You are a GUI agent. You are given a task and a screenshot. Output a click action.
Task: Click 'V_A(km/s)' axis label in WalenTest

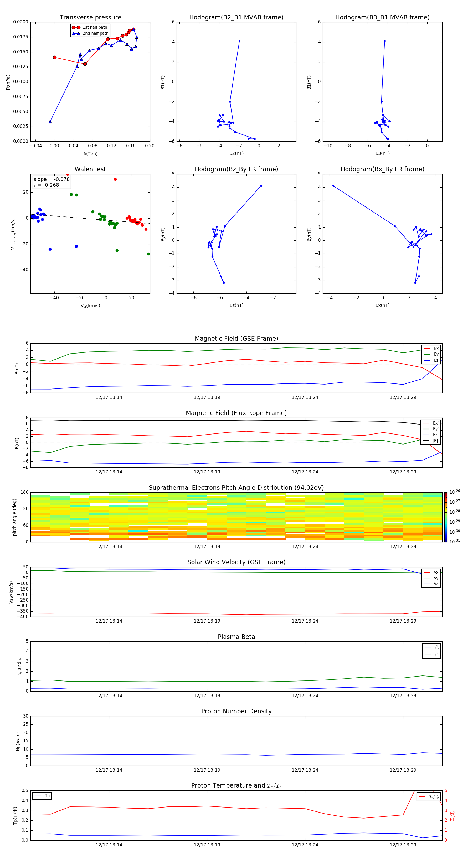90,306
